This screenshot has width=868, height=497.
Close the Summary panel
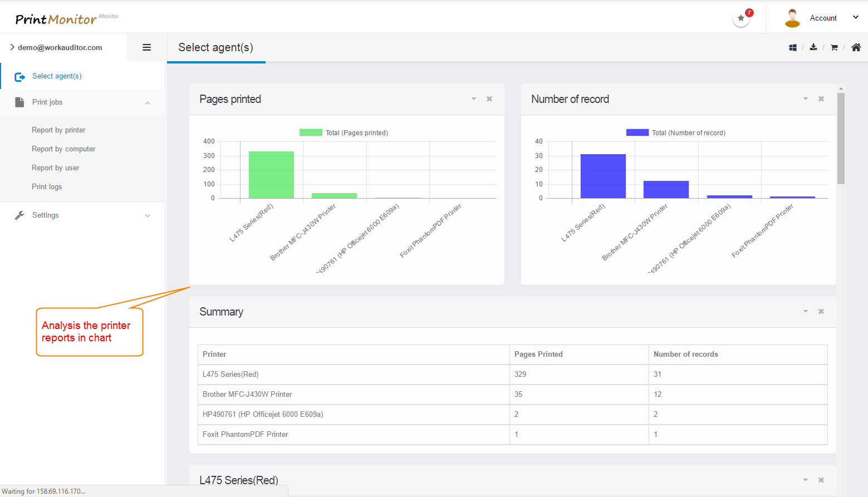821,312
